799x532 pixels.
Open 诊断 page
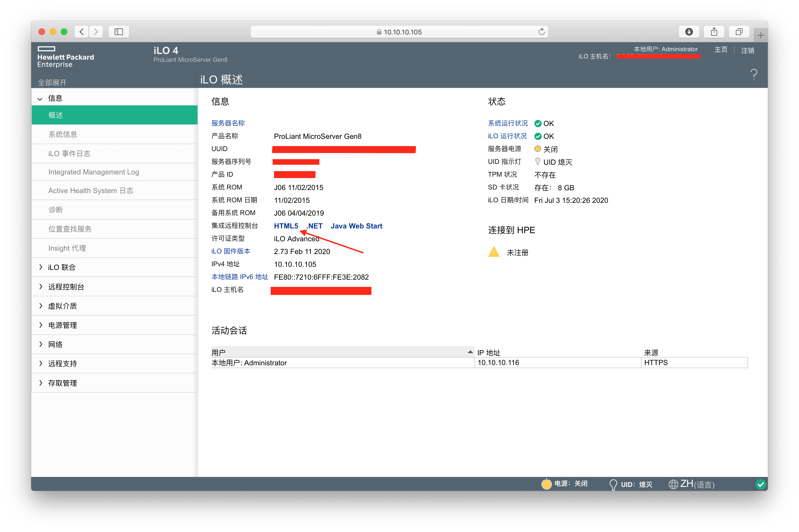pos(114,210)
